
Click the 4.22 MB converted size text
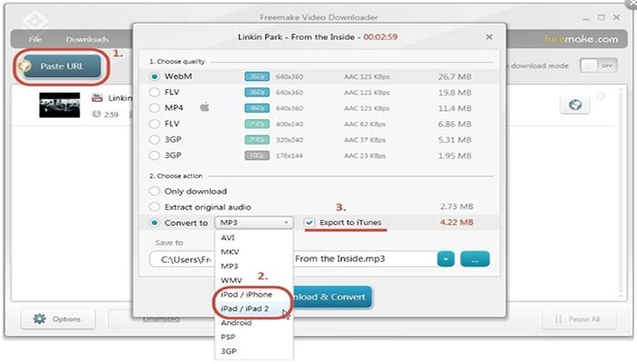pyautogui.click(x=456, y=222)
